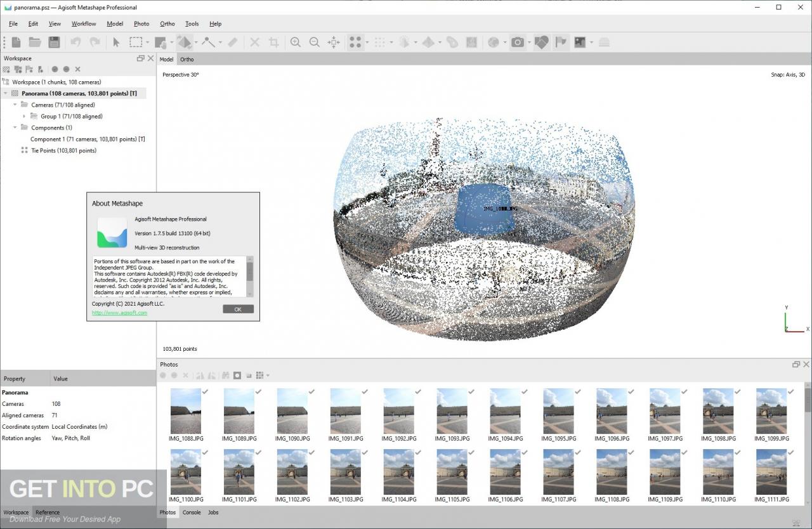Viewport: 812px width, 529px height.
Task: Toggle the Show Markers flag icon
Action: click(561, 42)
